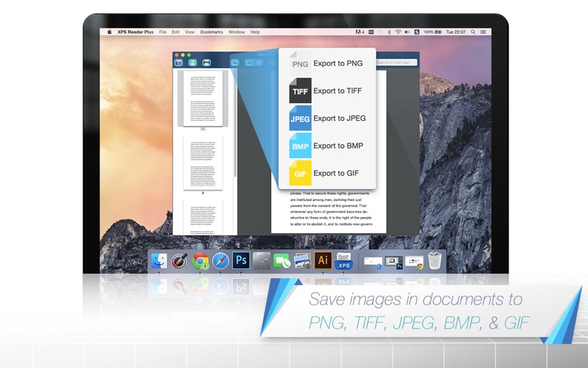Select page 1 thumbnail in sidebar
The width and height of the screenshot is (588, 368).
click(203, 99)
